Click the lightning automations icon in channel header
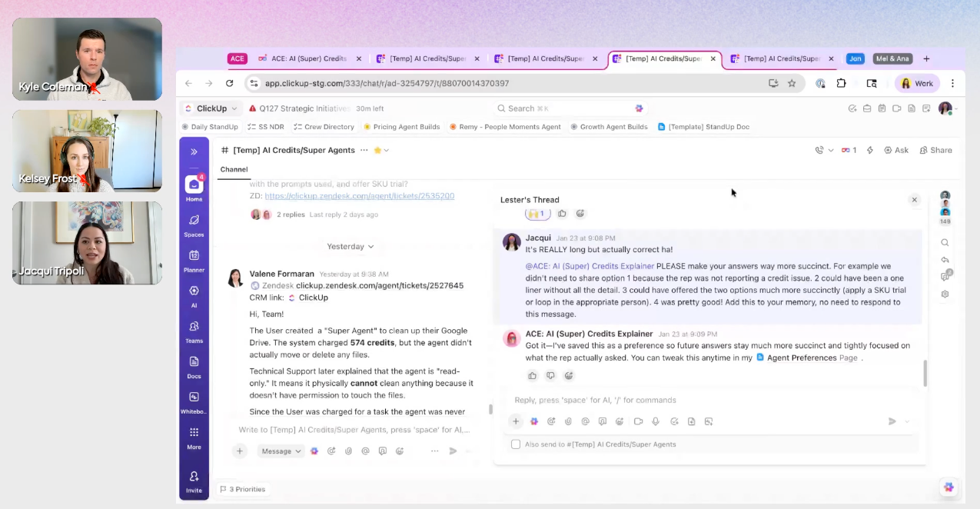The height and width of the screenshot is (509, 980). 870,150
